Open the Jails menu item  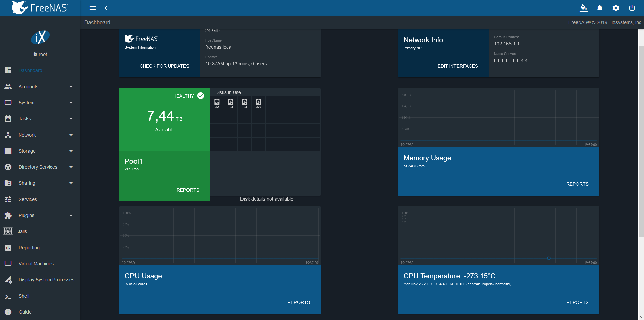(x=40, y=231)
